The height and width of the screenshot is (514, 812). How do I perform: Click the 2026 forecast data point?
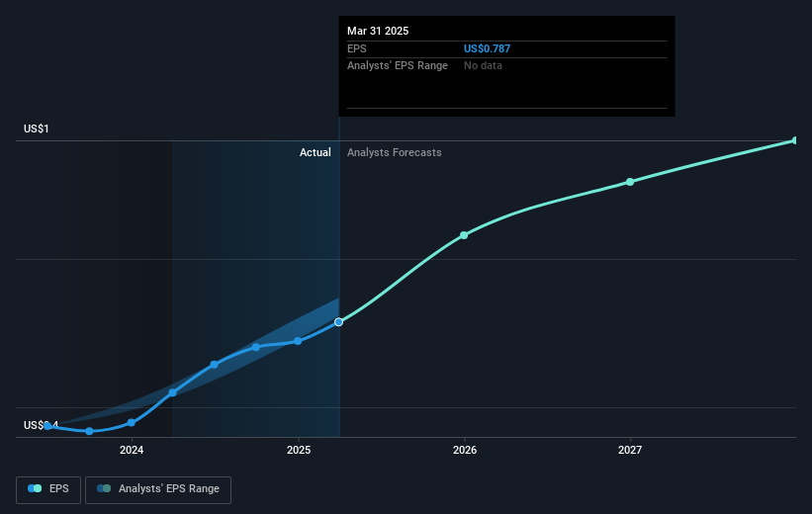464,235
